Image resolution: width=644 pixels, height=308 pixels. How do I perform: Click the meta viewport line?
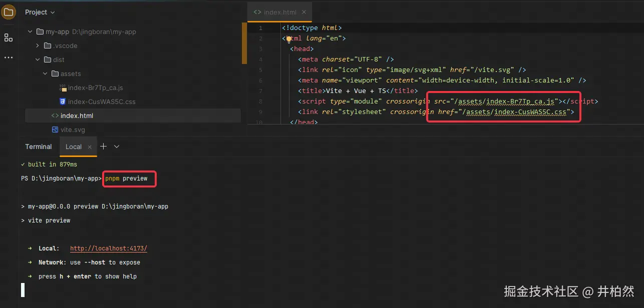click(442, 80)
